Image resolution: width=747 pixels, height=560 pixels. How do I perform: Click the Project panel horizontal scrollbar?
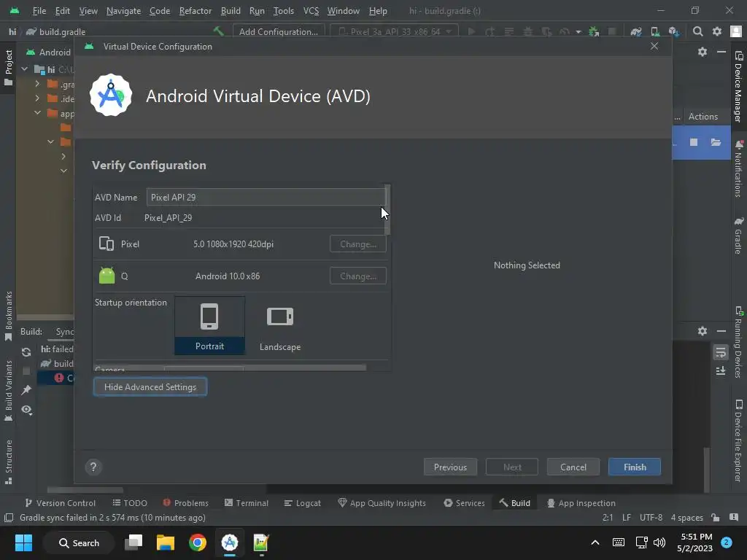(45, 318)
